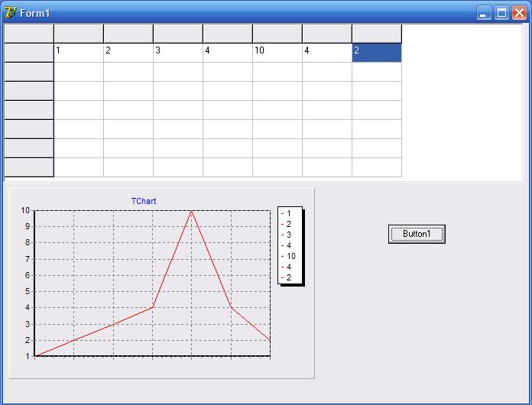Maximize the Form1 window

click(x=501, y=13)
